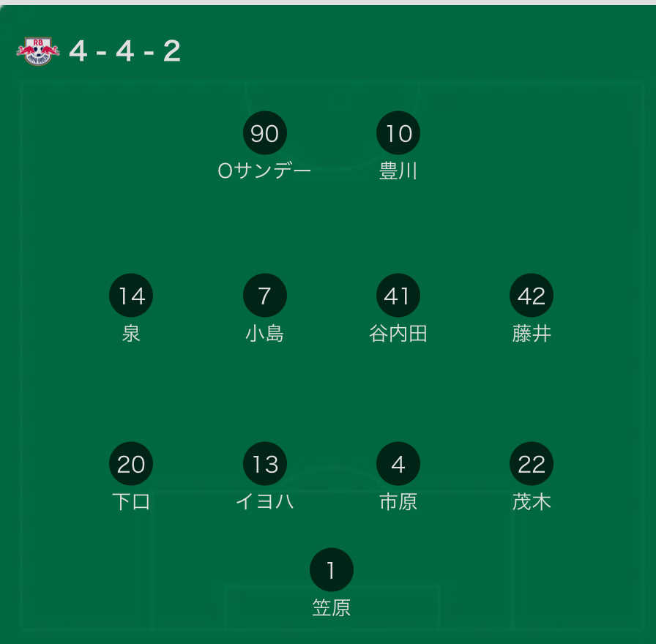Select goalkeeper number 1 badge
Screen dimensions: 656x644
[x=332, y=569]
